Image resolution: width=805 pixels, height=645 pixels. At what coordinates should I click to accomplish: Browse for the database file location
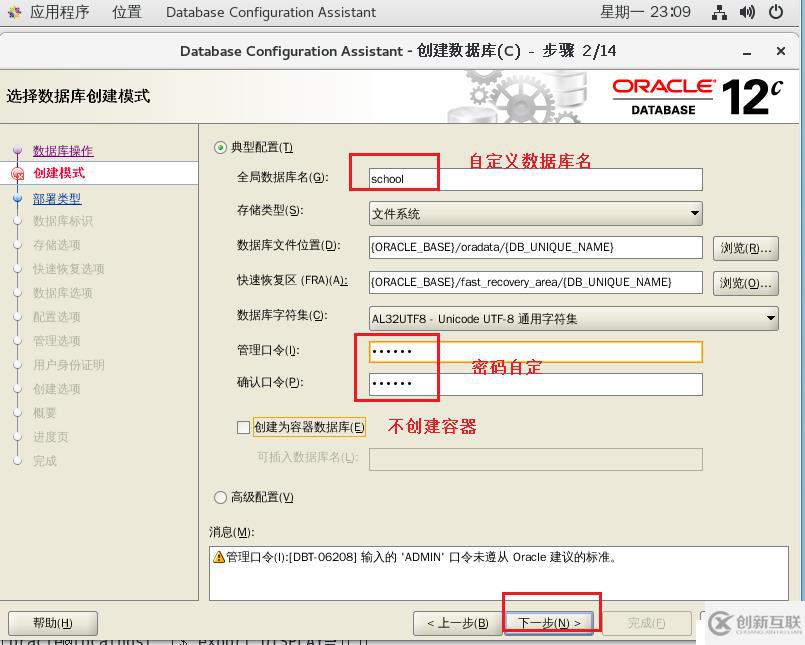pyautogui.click(x=745, y=249)
